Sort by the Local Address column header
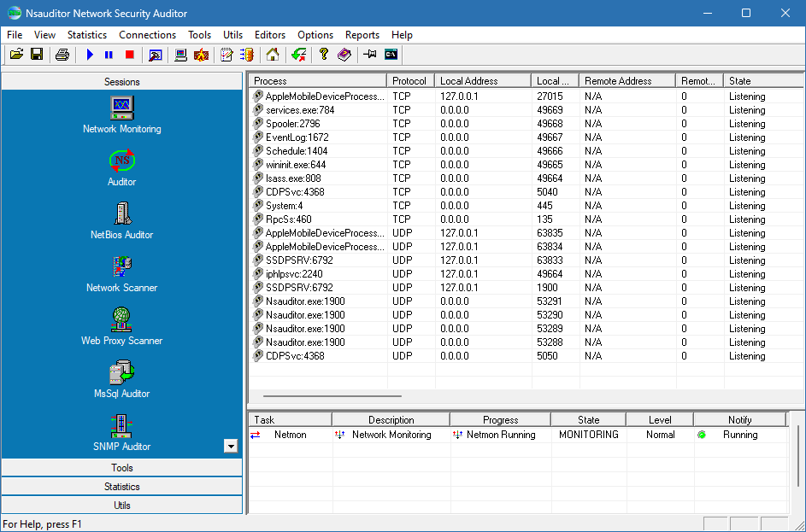The image size is (806, 532). coord(483,81)
